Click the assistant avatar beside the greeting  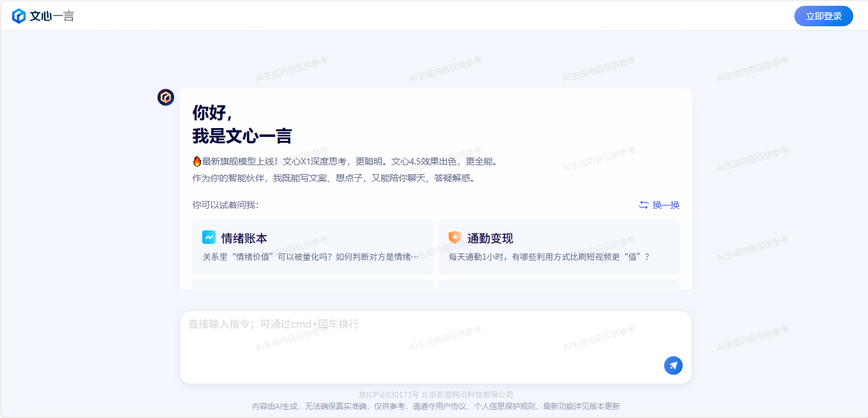pos(166,97)
